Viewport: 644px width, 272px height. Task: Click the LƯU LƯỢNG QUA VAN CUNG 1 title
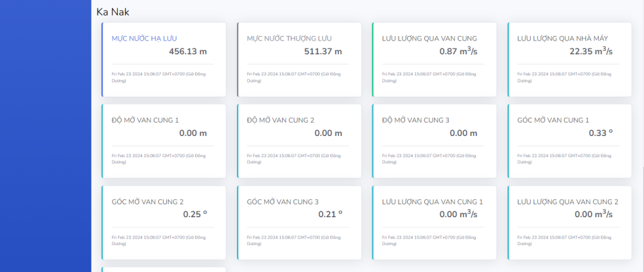pos(432,202)
